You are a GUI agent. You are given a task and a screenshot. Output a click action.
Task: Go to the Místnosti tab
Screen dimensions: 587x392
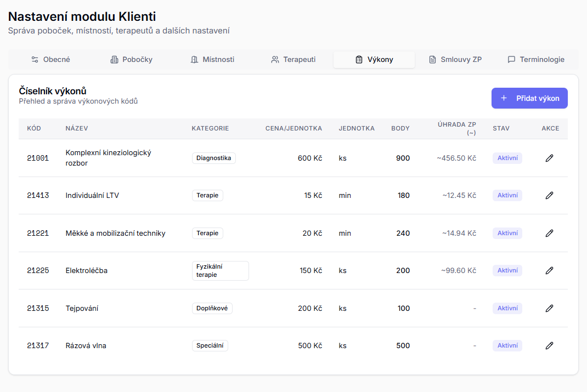tap(212, 59)
